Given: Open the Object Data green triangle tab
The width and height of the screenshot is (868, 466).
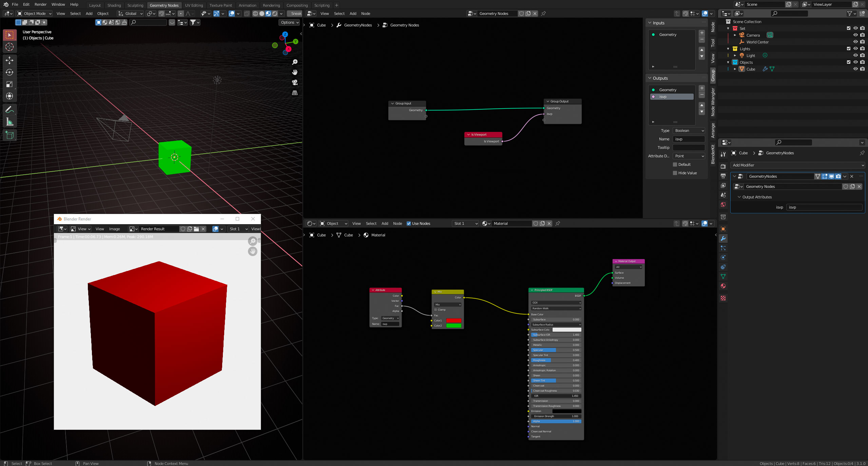Looking at the screenshot, I should pos(723,276).
